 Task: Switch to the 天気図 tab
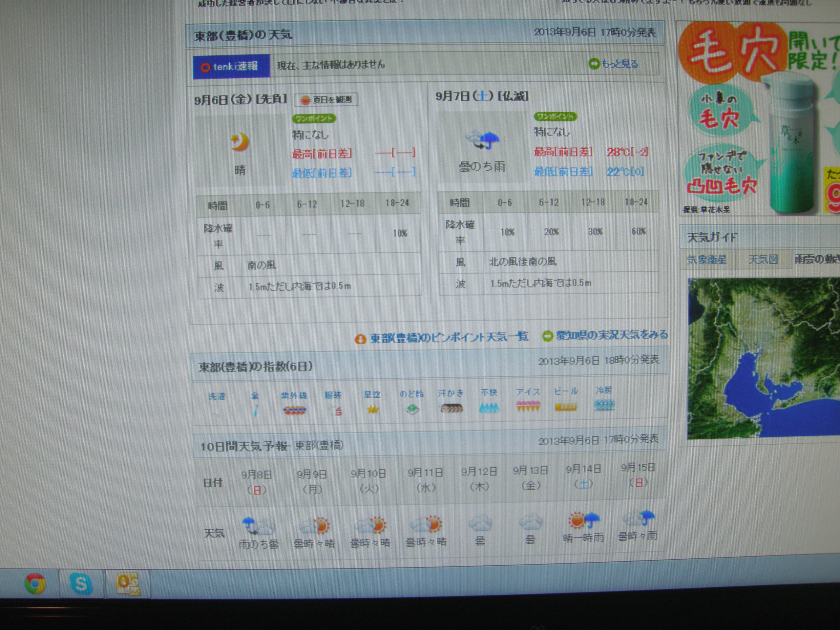[763, 260]
